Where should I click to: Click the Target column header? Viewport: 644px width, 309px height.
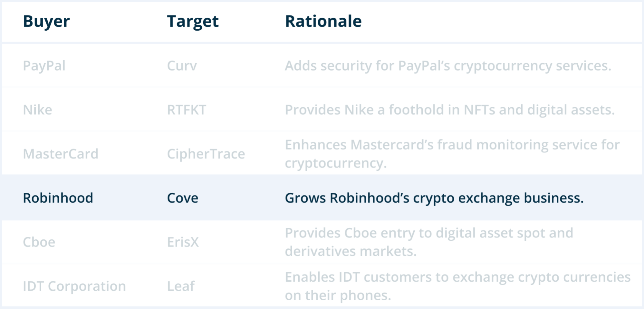(x=193, y=22)
